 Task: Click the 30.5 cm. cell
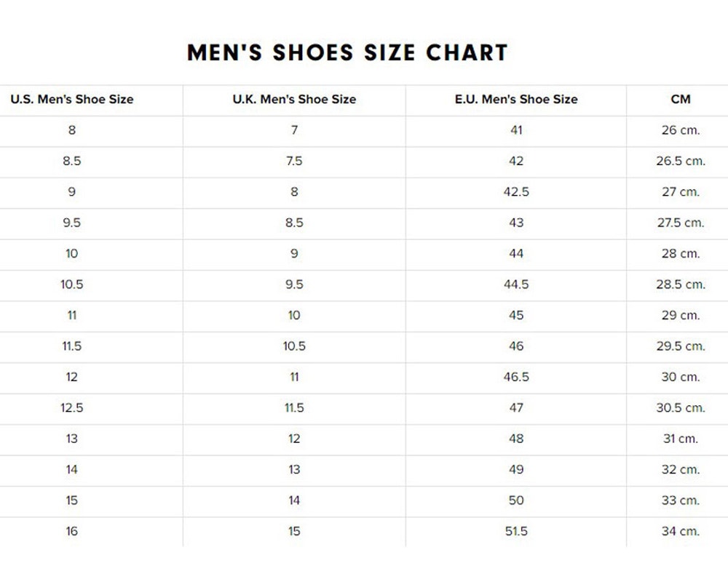tap(681, 408)
